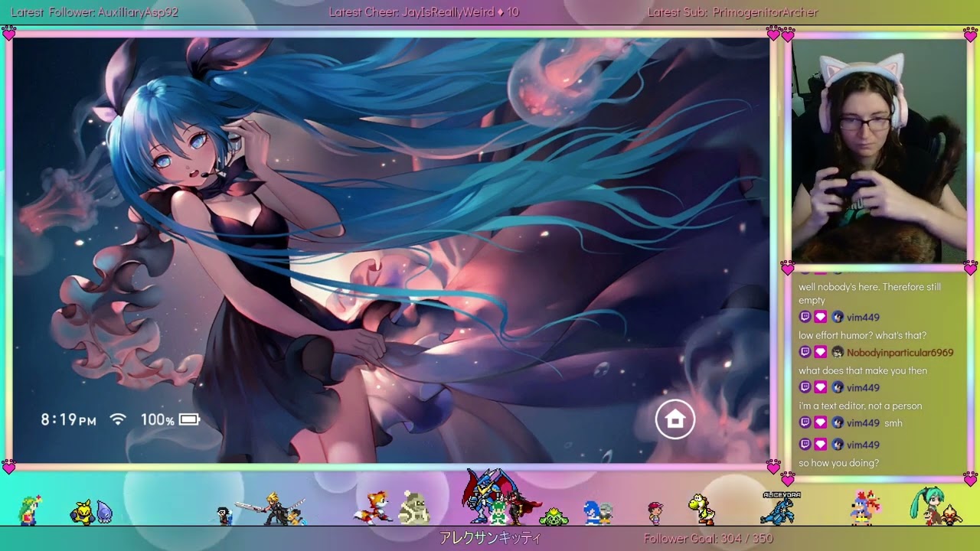Viewport: 980px width, 551px height.
Task: Click Latest Cheer JayIsReallyWeird text
Action: coord(423,12)
